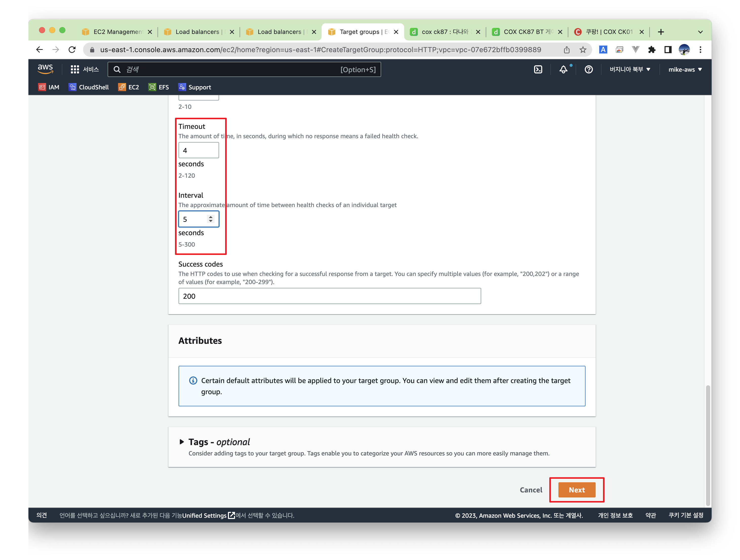The width and height of the screenshot is (740, 560).
Task: Click the orange Next button
Action: tap(576, 490)
